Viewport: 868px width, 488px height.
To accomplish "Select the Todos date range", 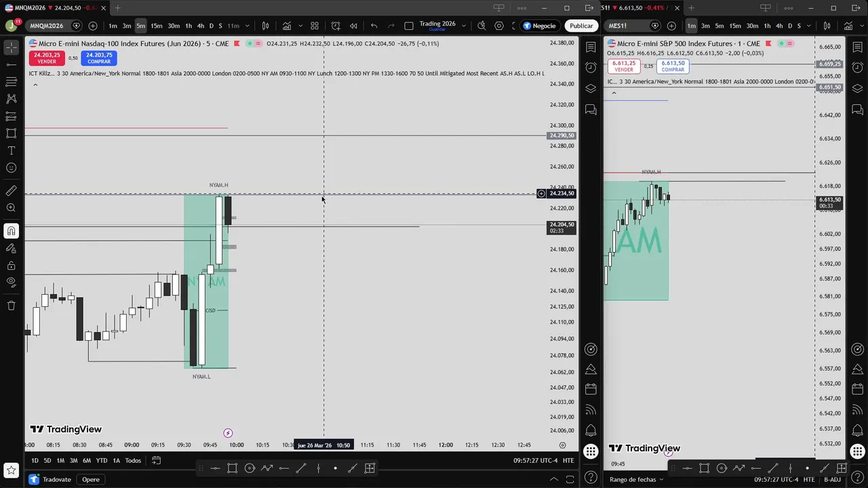I will 133,460.
